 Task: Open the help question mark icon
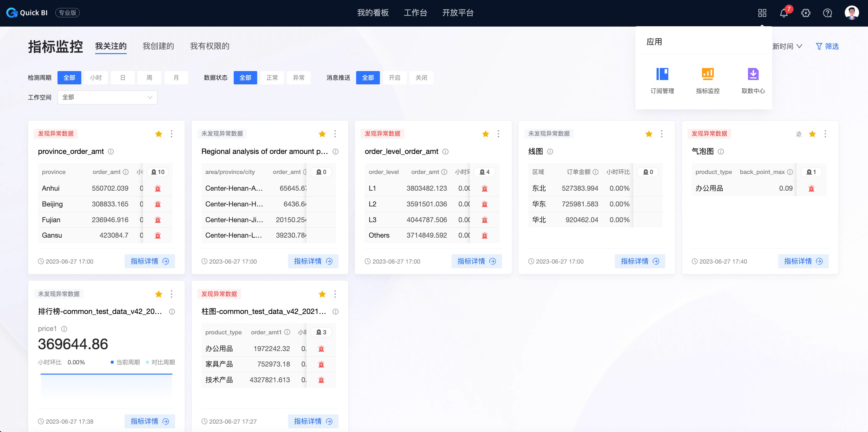point(828,13)
